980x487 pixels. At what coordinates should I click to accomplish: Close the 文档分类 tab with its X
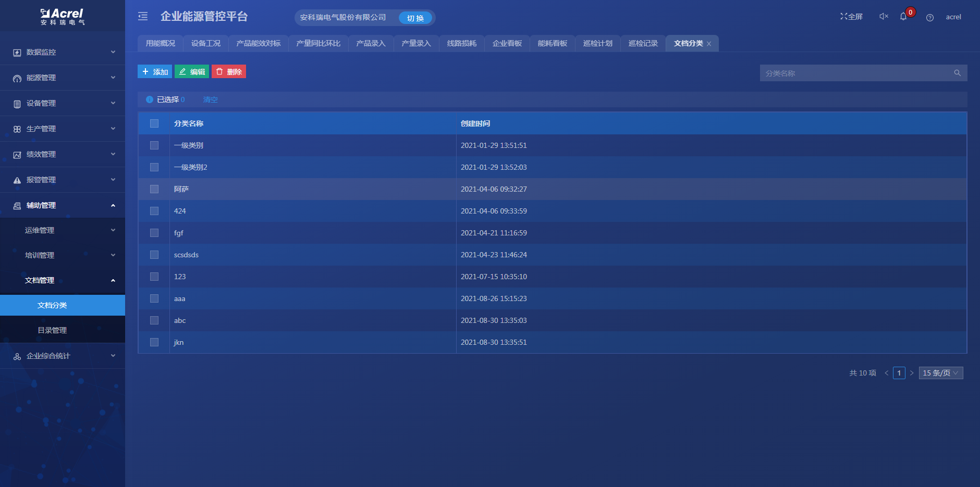(x=709, y=44)
